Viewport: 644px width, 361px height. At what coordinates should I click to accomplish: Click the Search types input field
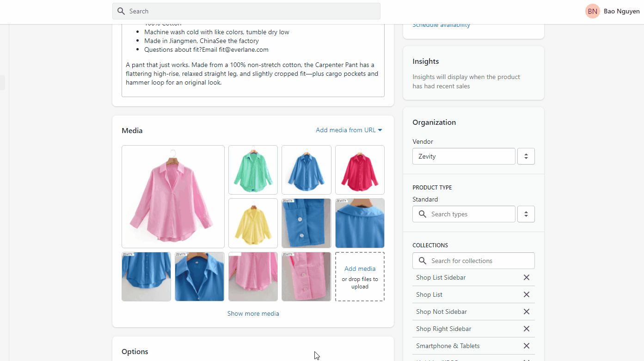[x=471, y=214]
